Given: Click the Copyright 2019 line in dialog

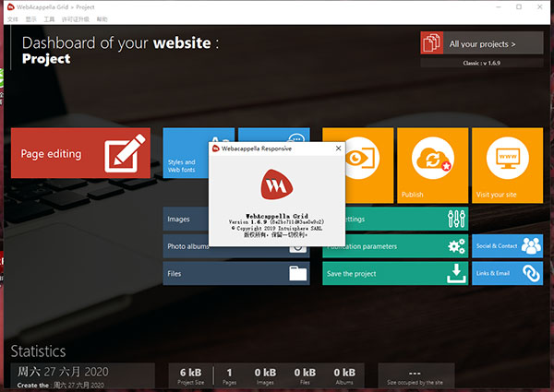Looking at the screenshot, I should point(277,229).
